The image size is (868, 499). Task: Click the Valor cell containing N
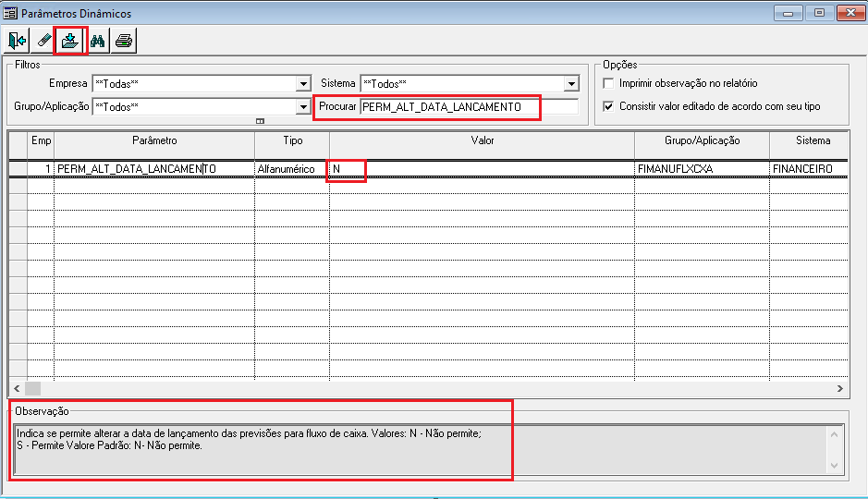coord(483,169)
